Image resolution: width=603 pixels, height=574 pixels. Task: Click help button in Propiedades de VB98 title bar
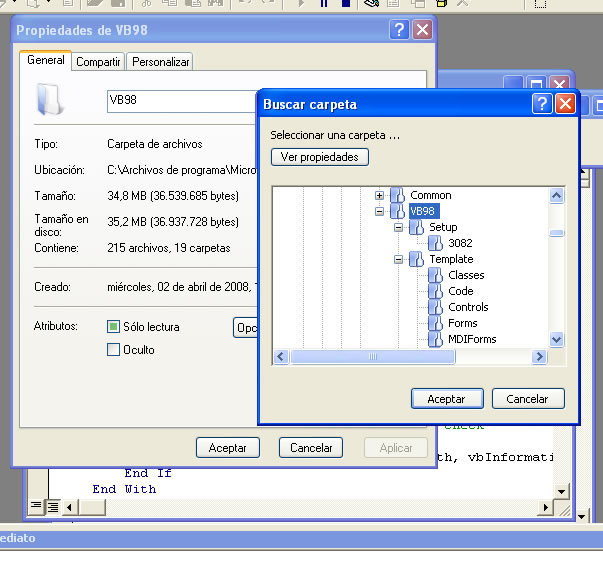(399, 30)
